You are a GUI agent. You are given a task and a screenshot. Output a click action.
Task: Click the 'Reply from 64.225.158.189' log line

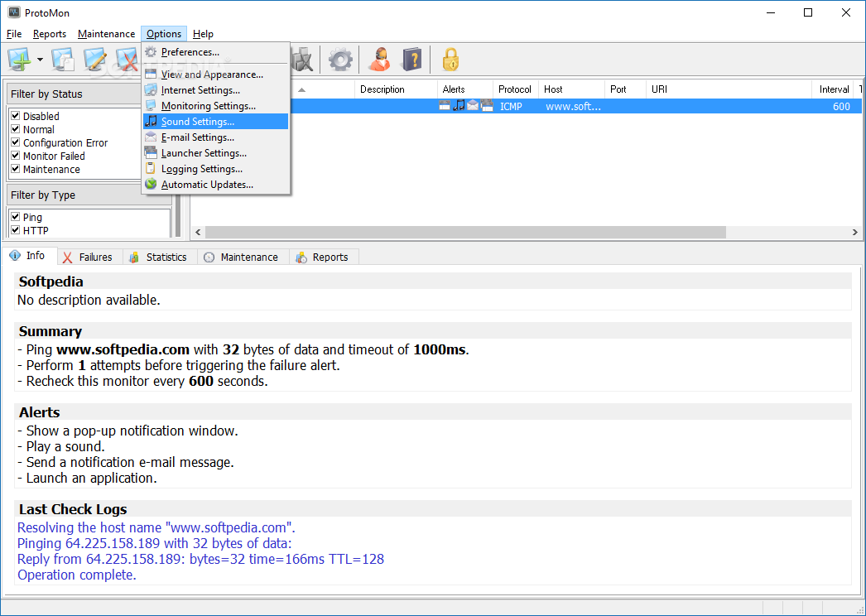coord(200,559)
